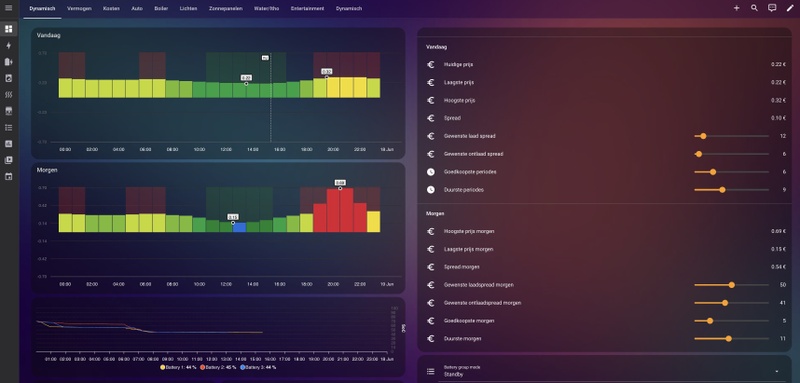Expand the Battery group mode dropdown
This screenshot has height=383, width=800.
point(605,371)
